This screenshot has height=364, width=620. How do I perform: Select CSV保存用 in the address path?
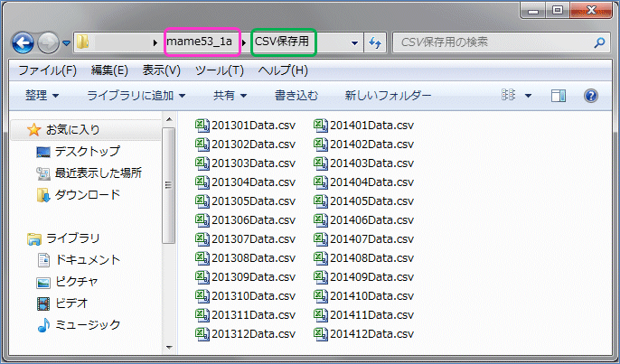click(x=282, y=42)
